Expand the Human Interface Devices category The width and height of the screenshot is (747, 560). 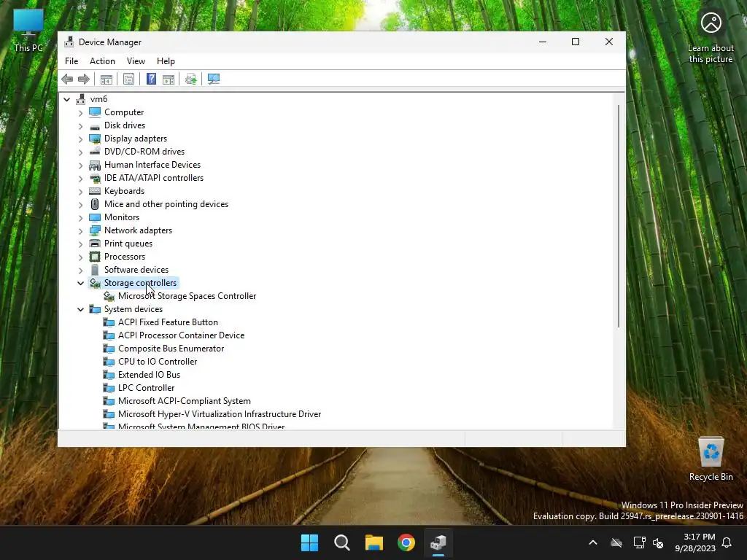tap(80, 166)
